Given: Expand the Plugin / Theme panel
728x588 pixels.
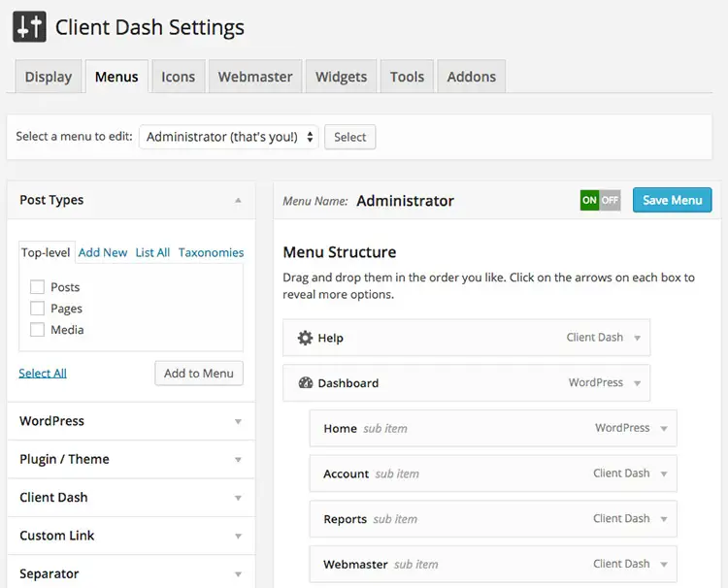Looking at the screenshot, I should click(x=238, y=460).
